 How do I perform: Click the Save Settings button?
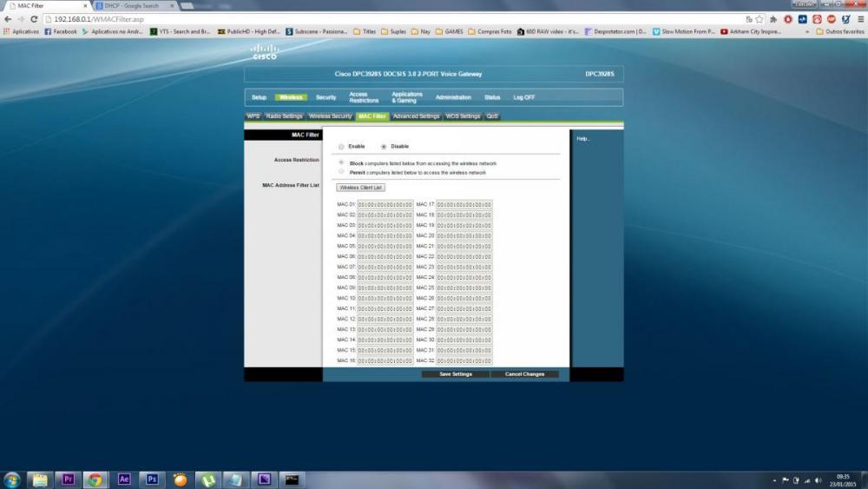tap(456, 374)
